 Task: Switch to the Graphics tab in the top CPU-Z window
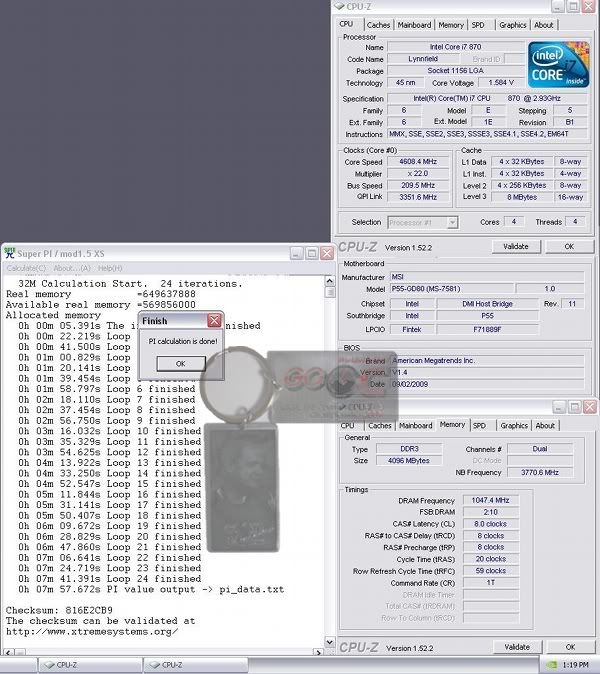coord(513,25)
